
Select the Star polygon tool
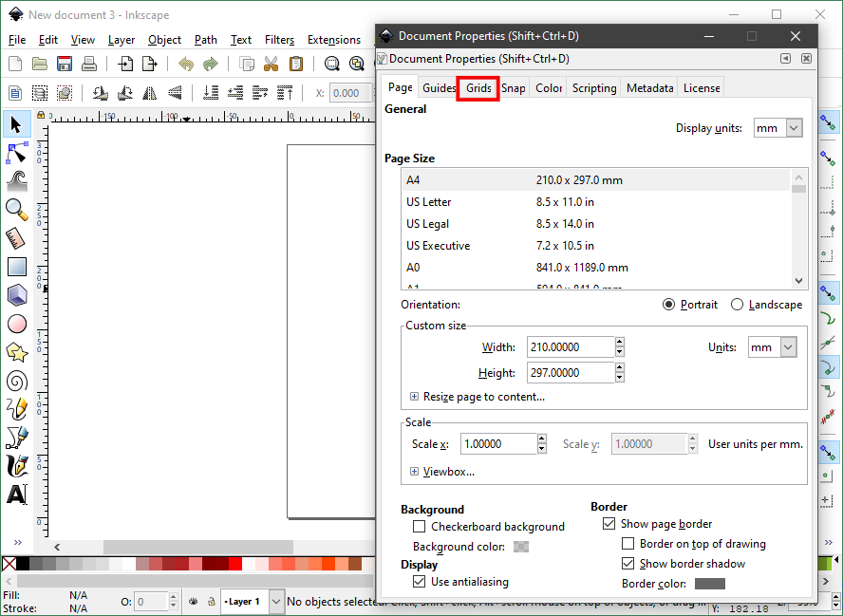[x=17, y=352]
